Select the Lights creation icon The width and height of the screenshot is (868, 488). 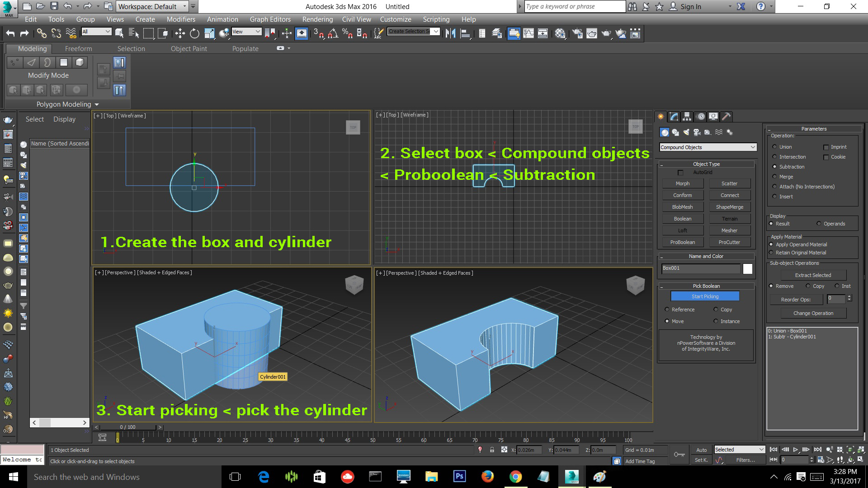[687, 132]
